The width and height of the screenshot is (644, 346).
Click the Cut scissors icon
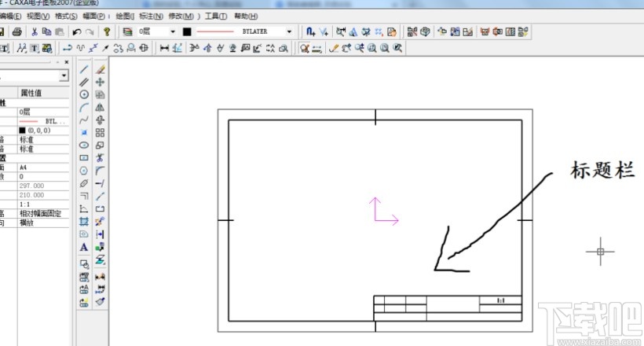tap(35, 31)
